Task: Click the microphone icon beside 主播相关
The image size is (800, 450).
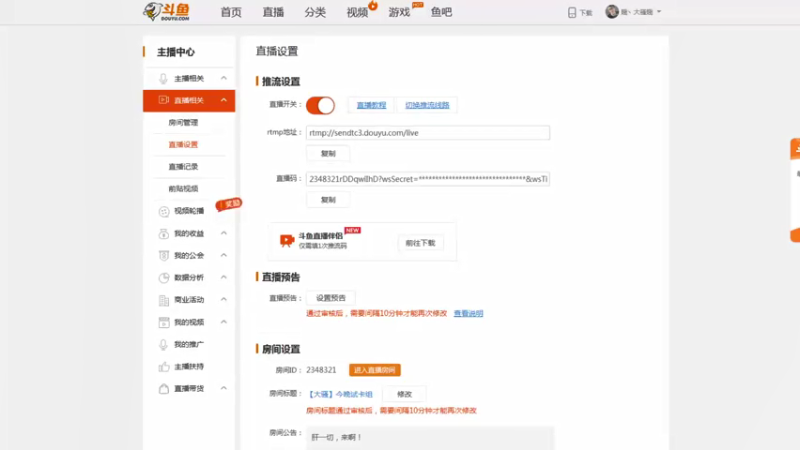Action: point(163,79)
